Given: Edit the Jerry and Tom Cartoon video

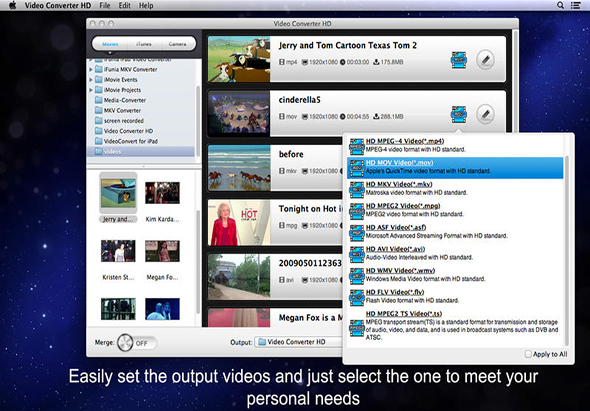Looking at the screenshot, I should (x=485, y=60).
